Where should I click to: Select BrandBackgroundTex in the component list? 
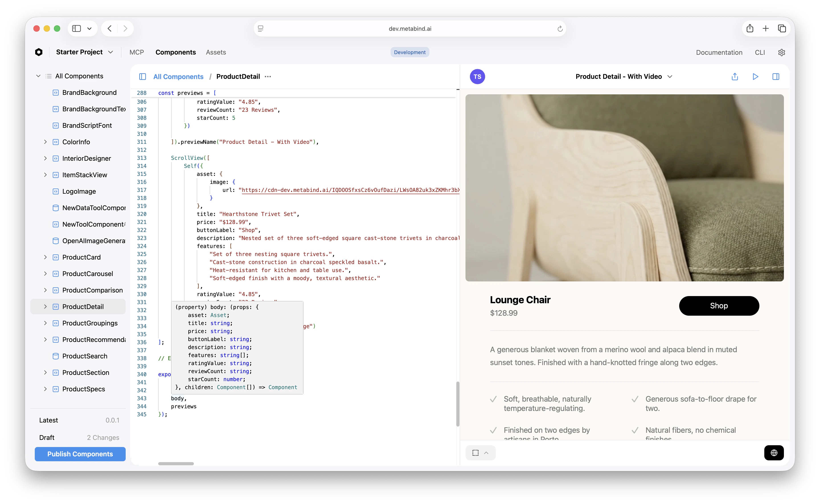[78, 109]
